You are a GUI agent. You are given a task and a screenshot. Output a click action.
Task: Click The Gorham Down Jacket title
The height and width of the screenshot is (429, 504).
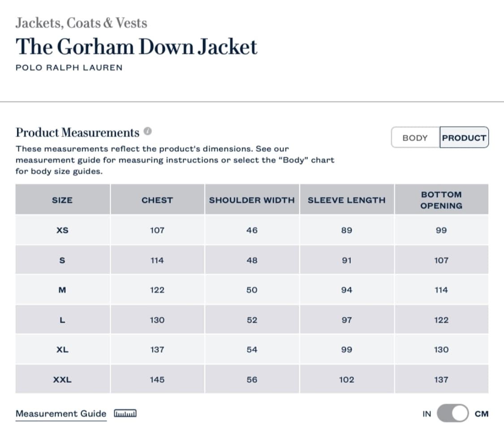[x=137, y=47]
